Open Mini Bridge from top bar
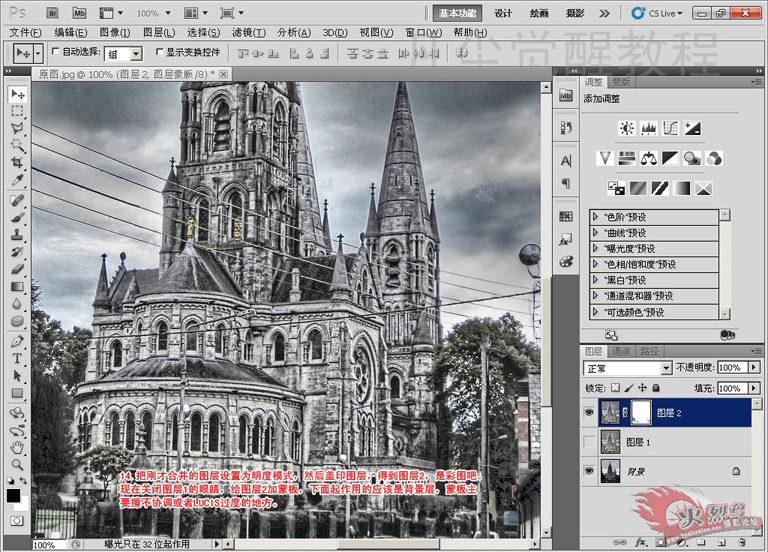 pyautogui.click(x=79, y=13)
